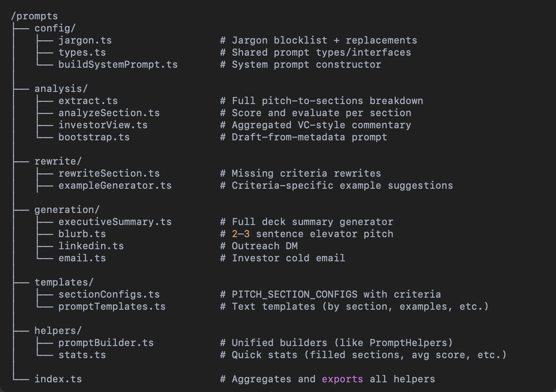Image resolution: width=556 pixels, height=392 pixels.
Task: Click the stats.ts file name
Action: pyautogui.click(x=82, y=355)
